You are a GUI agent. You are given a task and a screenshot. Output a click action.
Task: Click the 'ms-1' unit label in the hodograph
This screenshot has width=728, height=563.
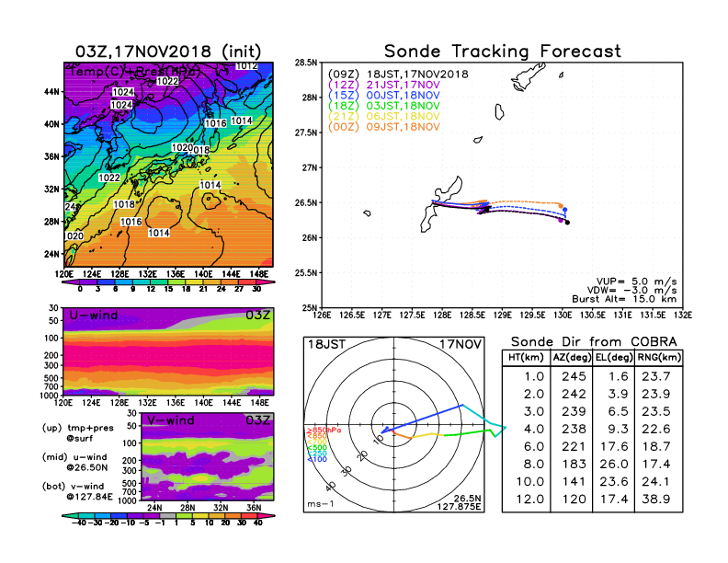(321, 504)
